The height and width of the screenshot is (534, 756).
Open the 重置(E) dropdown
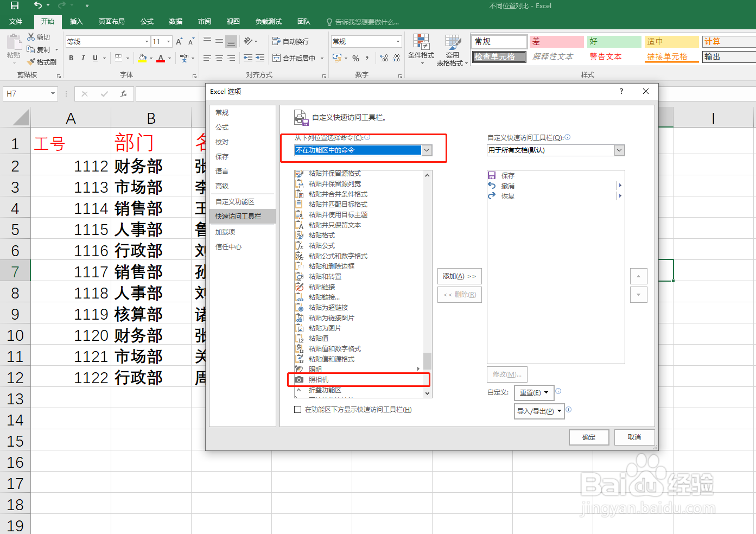coord(533,392)
